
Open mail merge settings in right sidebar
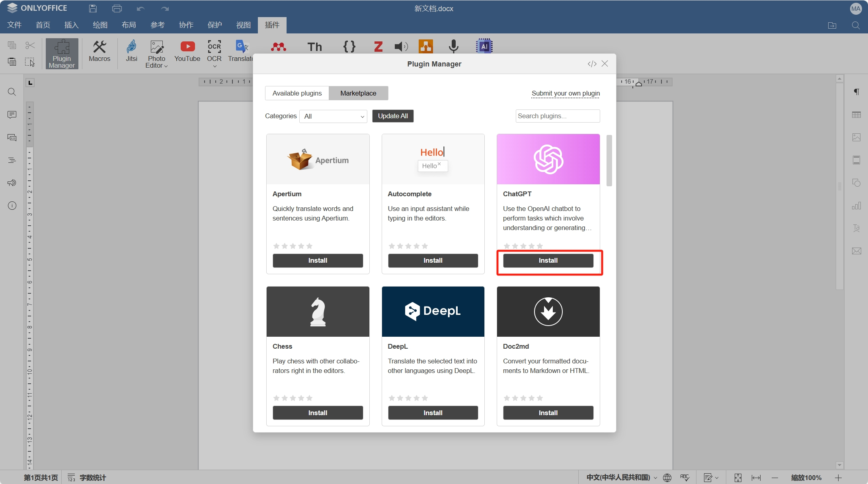pyautogui.click(x=856, y=251)
